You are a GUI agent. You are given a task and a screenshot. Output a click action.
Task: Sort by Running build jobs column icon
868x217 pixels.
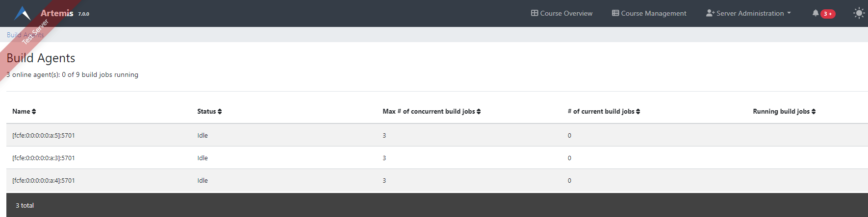[814, 112]
